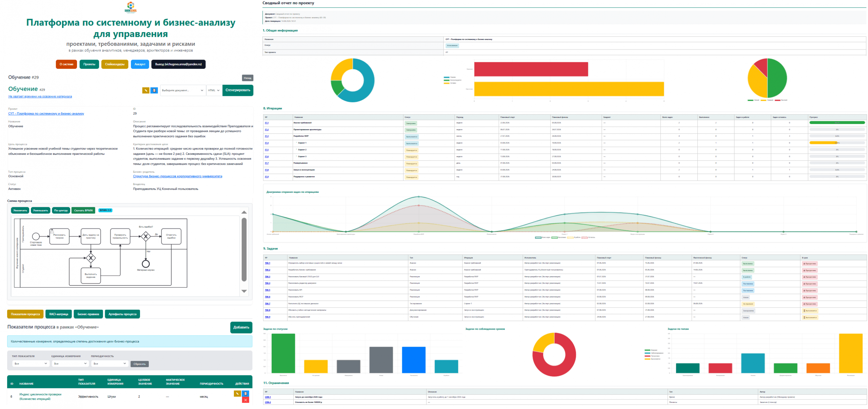This screenshot has width=868, height=409.
Task: Click the up arrow of the process diagram
Action: (x=244, y=212)
